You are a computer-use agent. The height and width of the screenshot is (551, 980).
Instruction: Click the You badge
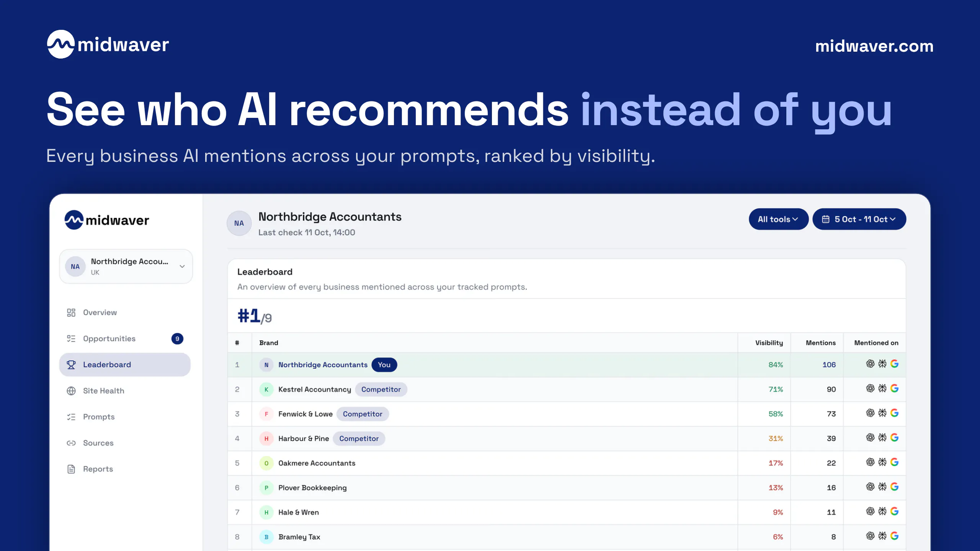(384, 365)
